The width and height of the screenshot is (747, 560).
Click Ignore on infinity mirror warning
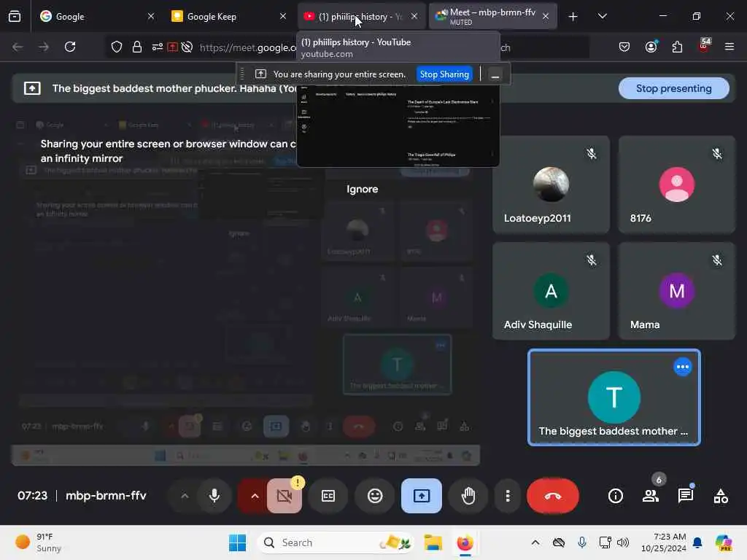pos(362,189)
